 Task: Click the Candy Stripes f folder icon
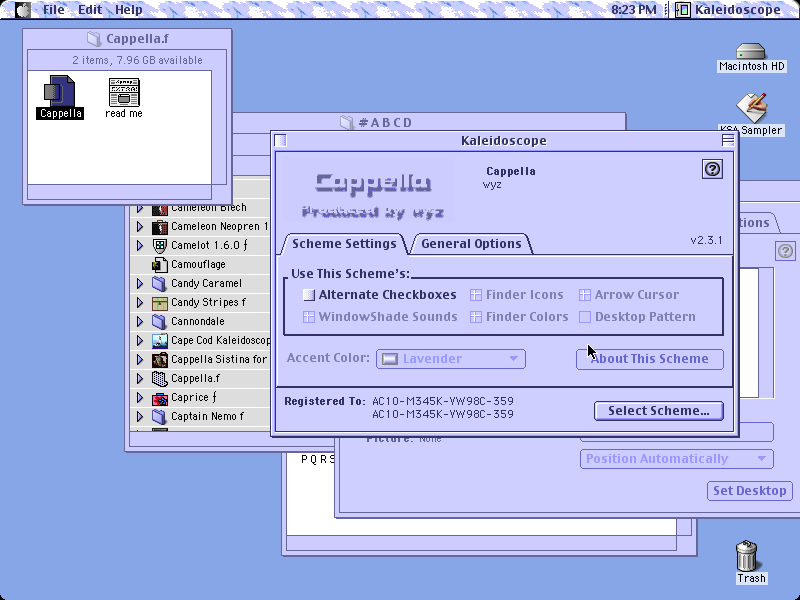coord(160,303)
